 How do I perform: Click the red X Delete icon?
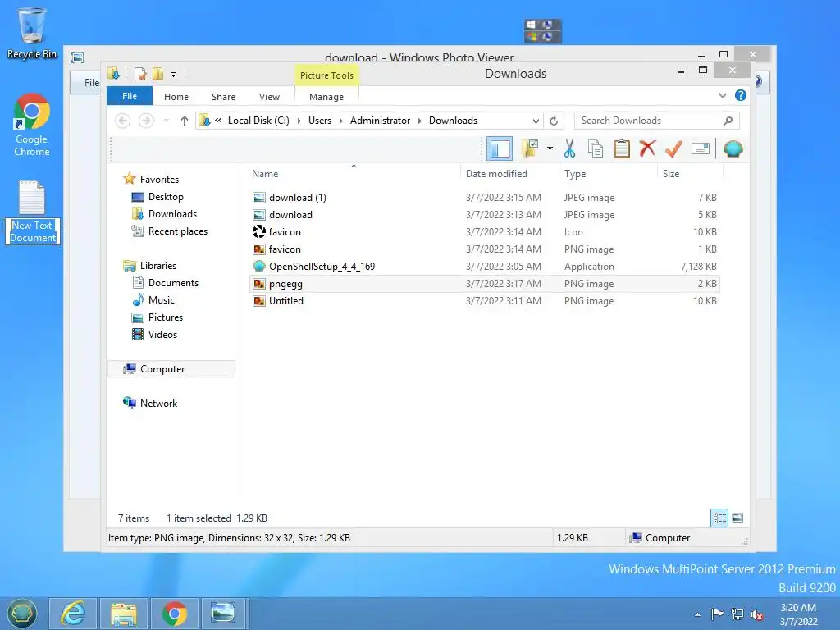(x=647, y=148)
